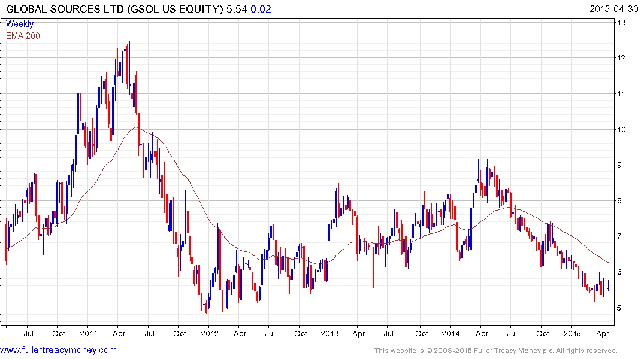
Task: Click the y-axis label 11
Action: (621, 93)
